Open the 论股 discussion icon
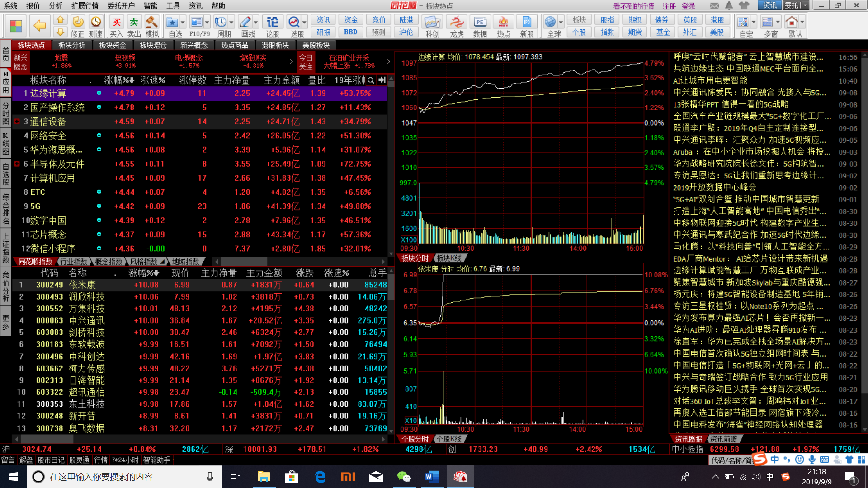 (x=273, y=22)
